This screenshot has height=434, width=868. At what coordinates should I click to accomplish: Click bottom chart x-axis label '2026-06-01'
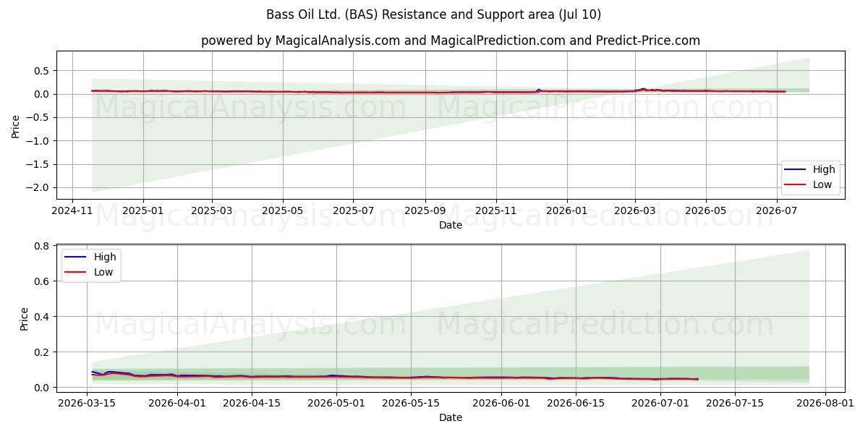click(x=501, y=402)
